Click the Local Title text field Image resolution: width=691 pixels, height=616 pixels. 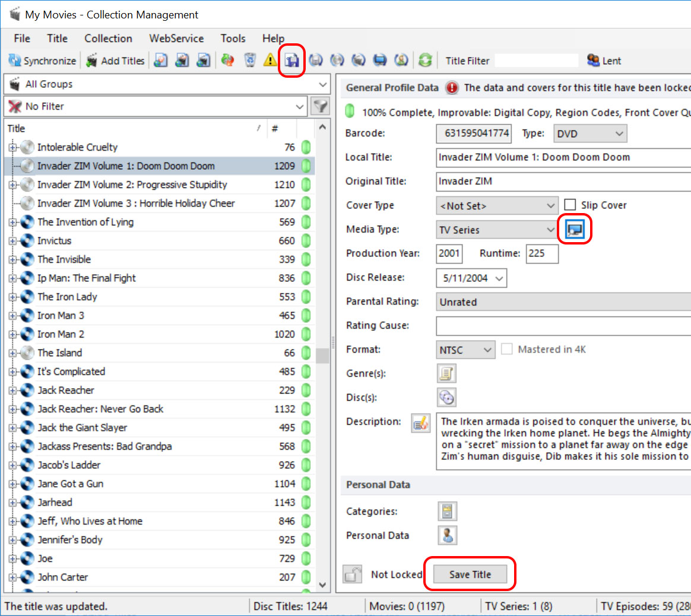tap(563, 157)
